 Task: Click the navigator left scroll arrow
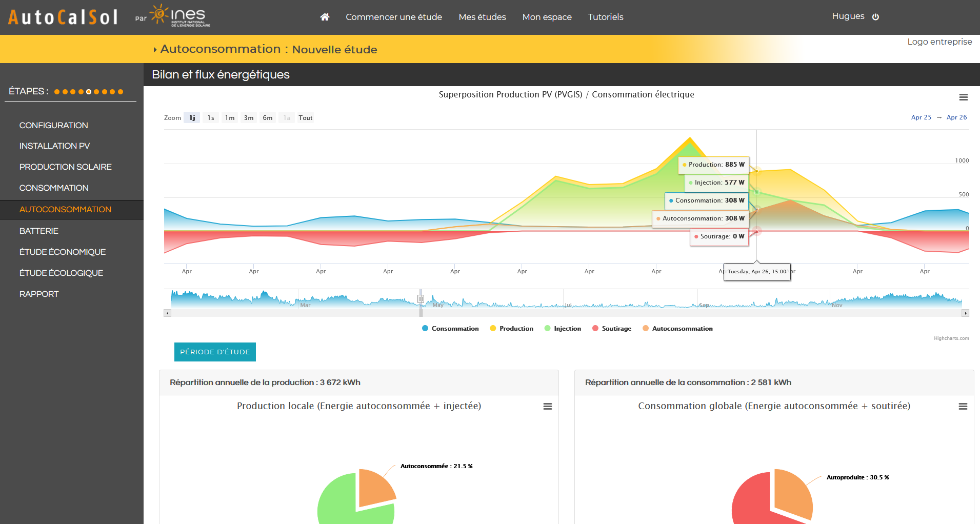(167, 313)
